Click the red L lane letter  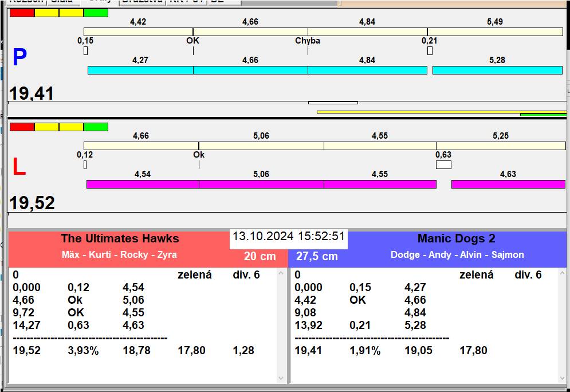[x=19, y=167]
